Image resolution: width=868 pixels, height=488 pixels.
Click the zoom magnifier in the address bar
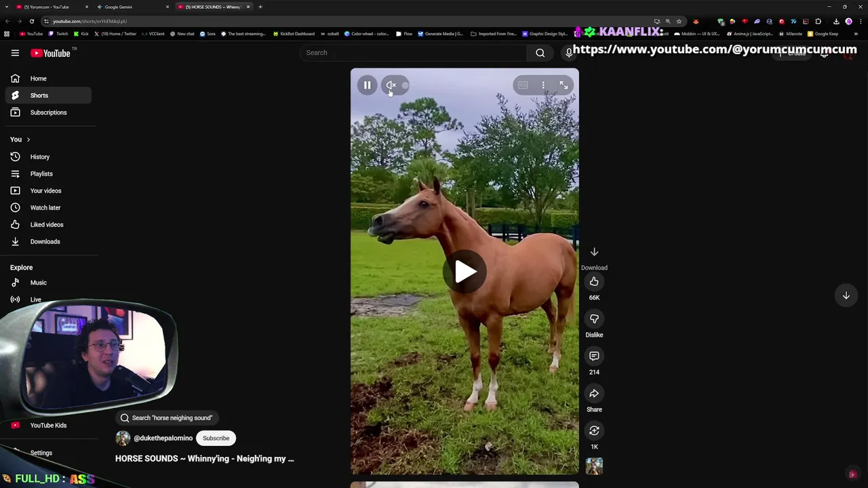668,21
